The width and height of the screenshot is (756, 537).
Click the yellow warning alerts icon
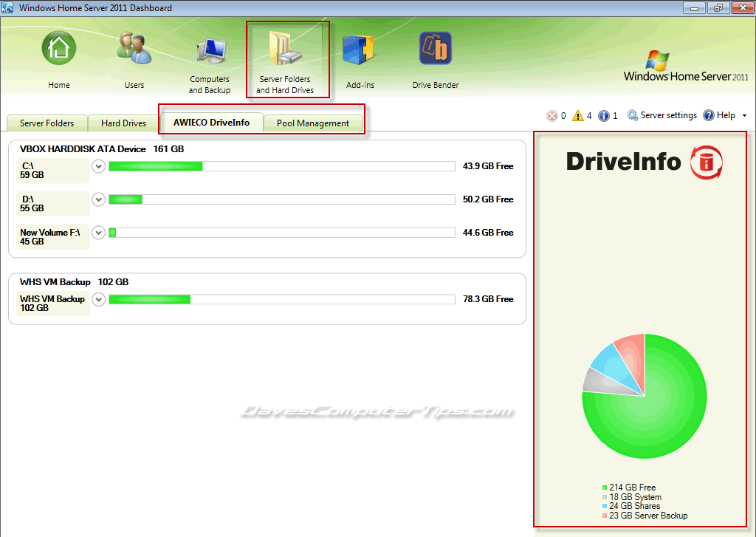coord(577,115)
